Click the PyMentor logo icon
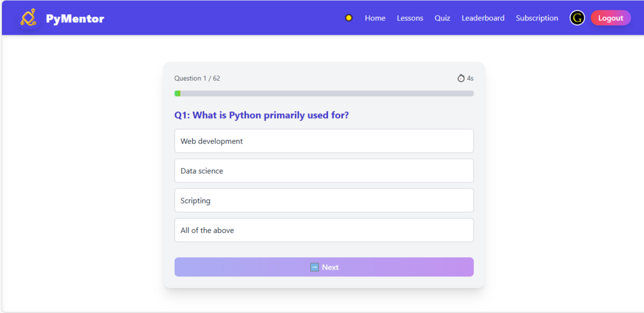The height and width of the screenshot is (313, 644). [x=28, y=18]
